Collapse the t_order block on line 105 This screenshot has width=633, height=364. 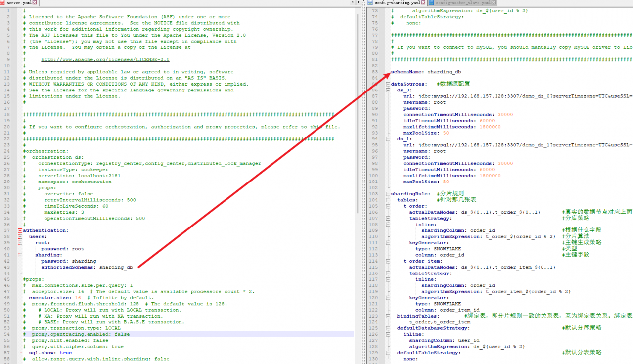pyautogui.click(x=388, y=206)
